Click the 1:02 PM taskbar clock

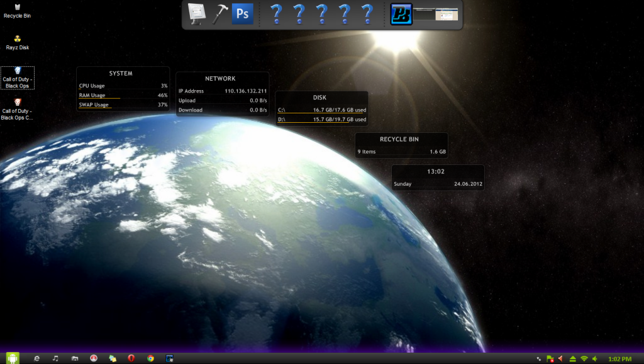click(x=619, y=358)
